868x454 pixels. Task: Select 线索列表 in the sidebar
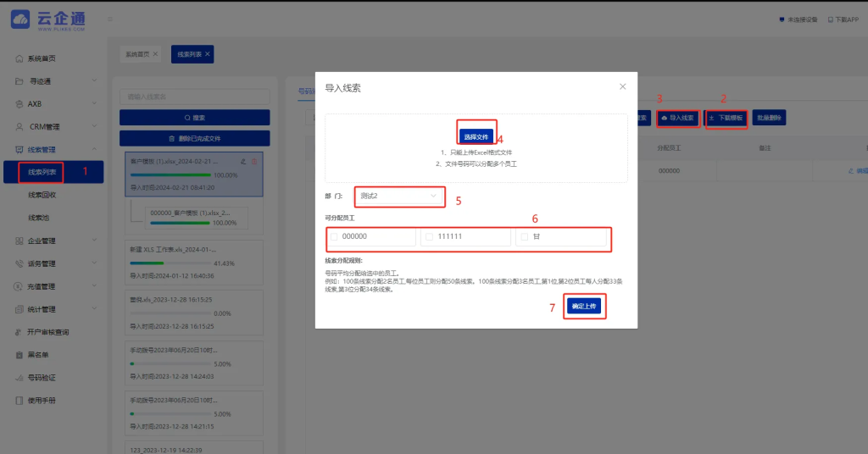(53, 172)
